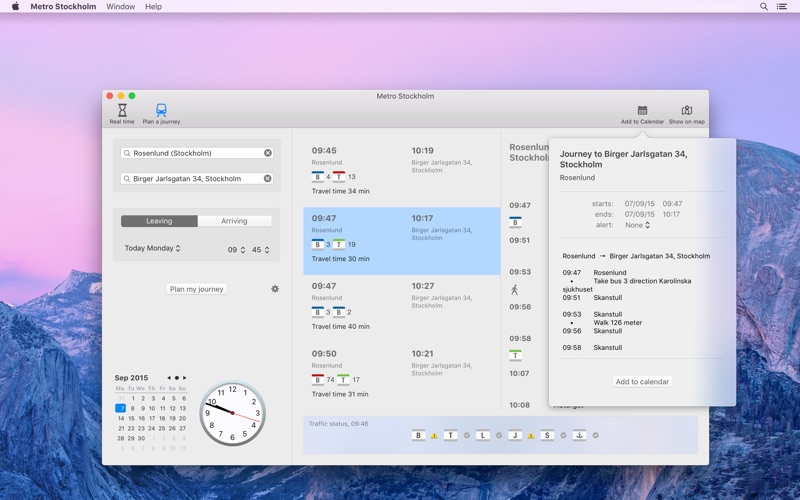Clear the Birger Jarlsgatan 34 search field
The width and height of the screenshot is (800, 500).
coord(268,179)
